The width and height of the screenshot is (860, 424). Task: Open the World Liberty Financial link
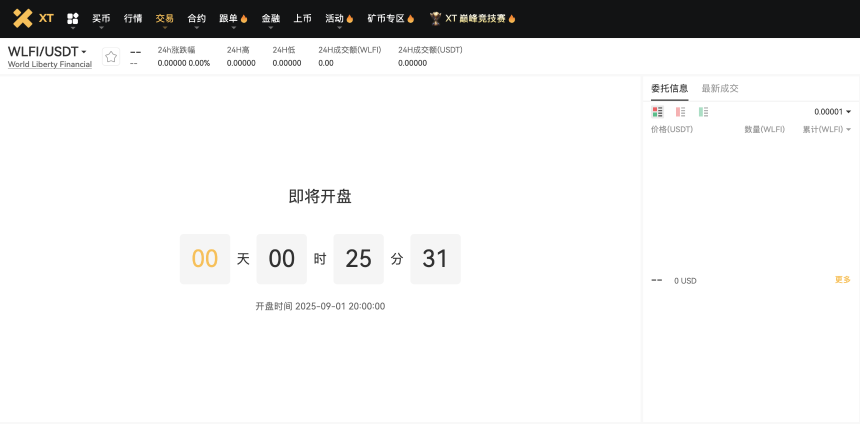[x=50, y=64]
